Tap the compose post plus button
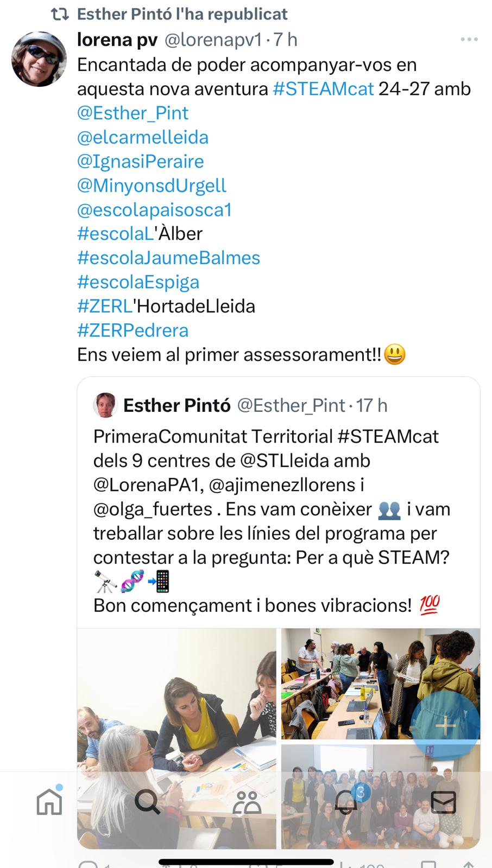Viewport: 492px width, 868px height. pos(445,725)
